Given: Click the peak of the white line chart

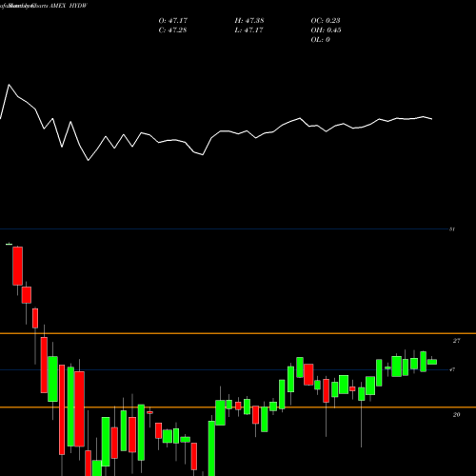Looking at the screenshot, I should tap(9, 85).
